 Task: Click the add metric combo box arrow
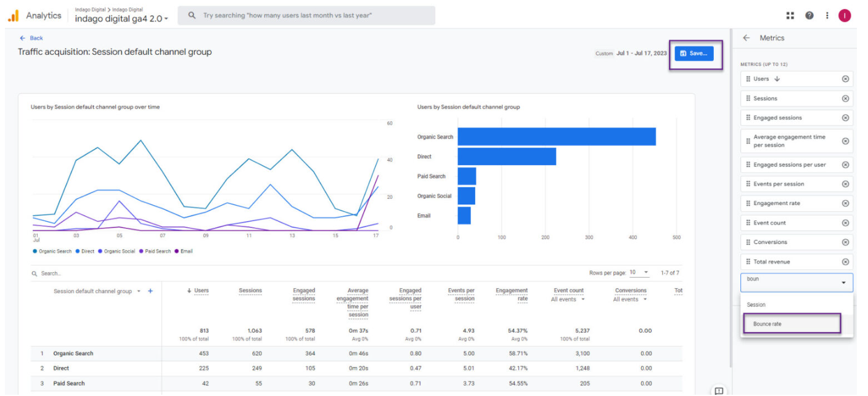pyautogui.click(x=843, y=283)
